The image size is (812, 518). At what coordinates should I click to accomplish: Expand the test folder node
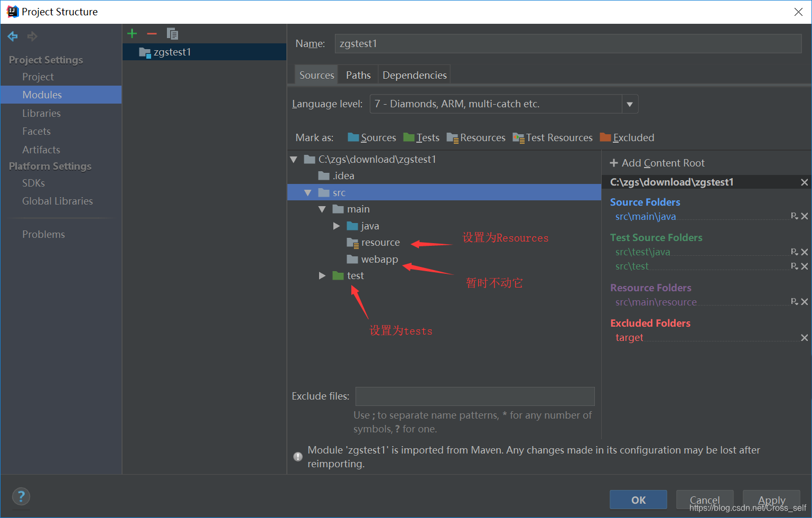pyautogui.click(x=322, y=275)
